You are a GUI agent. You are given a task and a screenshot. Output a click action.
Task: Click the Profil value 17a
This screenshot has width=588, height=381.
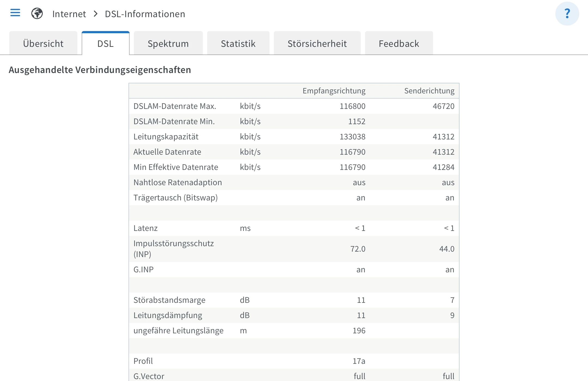359,361
